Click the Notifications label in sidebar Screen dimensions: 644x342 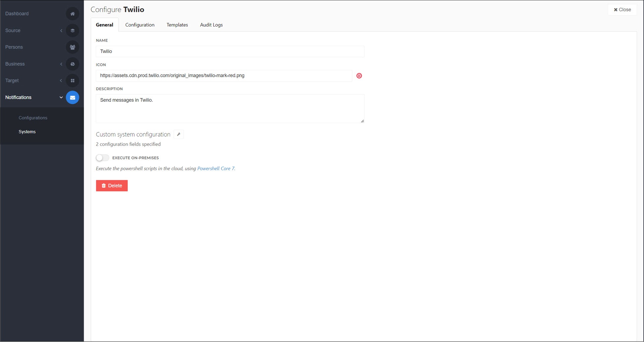click(18, 97)
